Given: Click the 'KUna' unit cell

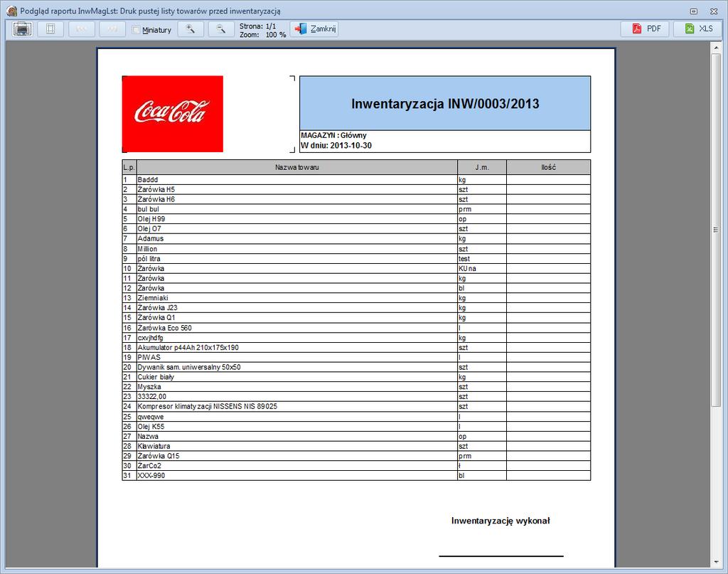Looking at the screenshot, I should (x=482, y=268).
